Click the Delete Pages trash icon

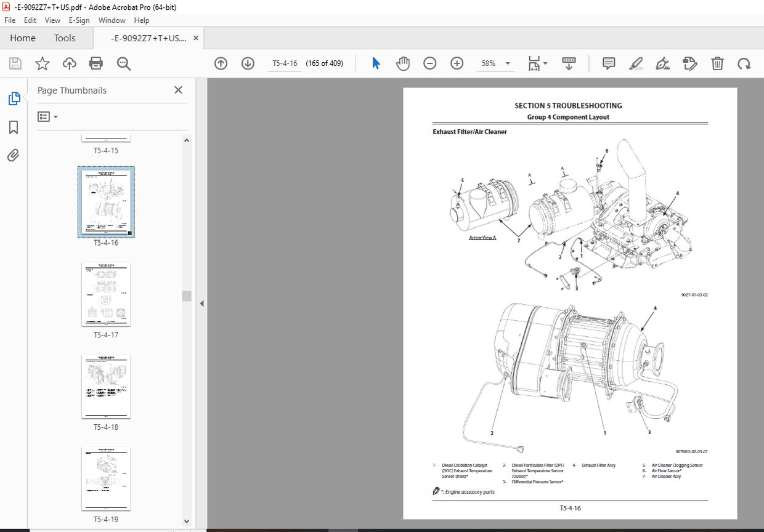[x=717, y=63]
